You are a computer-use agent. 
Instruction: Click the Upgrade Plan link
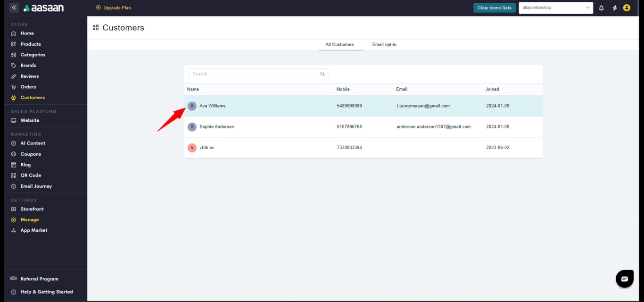(x=114, y=8)
